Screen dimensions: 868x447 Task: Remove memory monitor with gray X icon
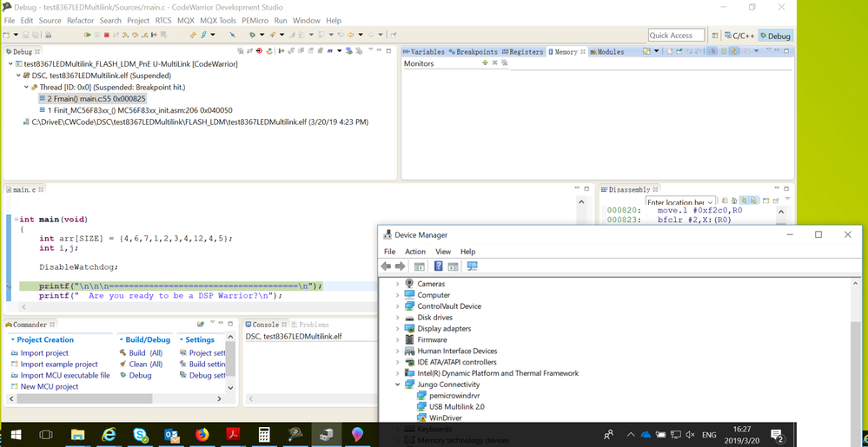495,62
